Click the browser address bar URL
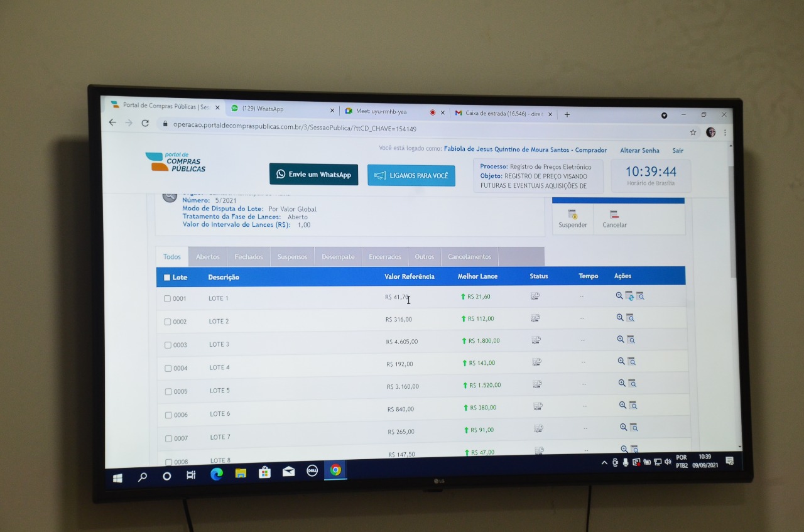The image size is (804, 532). (295, 129)
